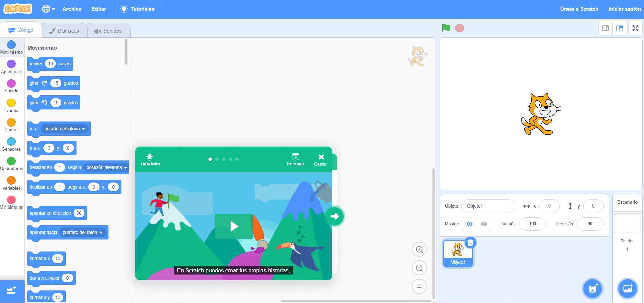The height and width of the screenshot is (303, 644).
Task: Open the choose sprite cat button
Action: tap(593, 289)
